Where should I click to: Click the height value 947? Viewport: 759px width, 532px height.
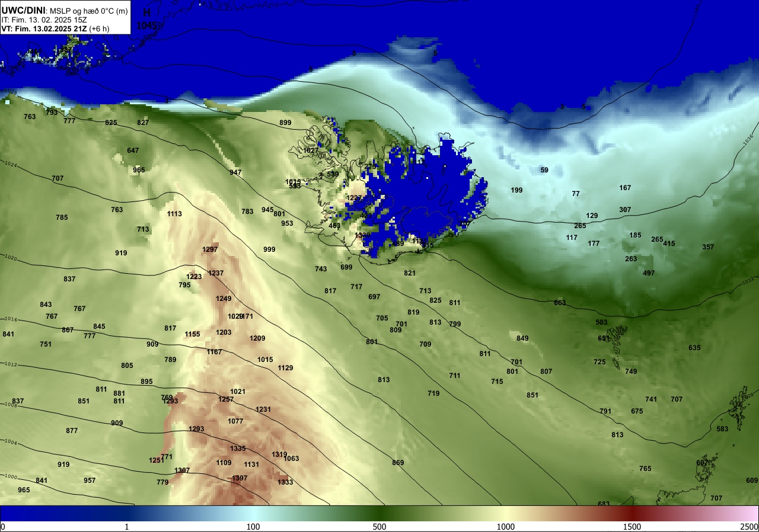(x=235, y=172)
